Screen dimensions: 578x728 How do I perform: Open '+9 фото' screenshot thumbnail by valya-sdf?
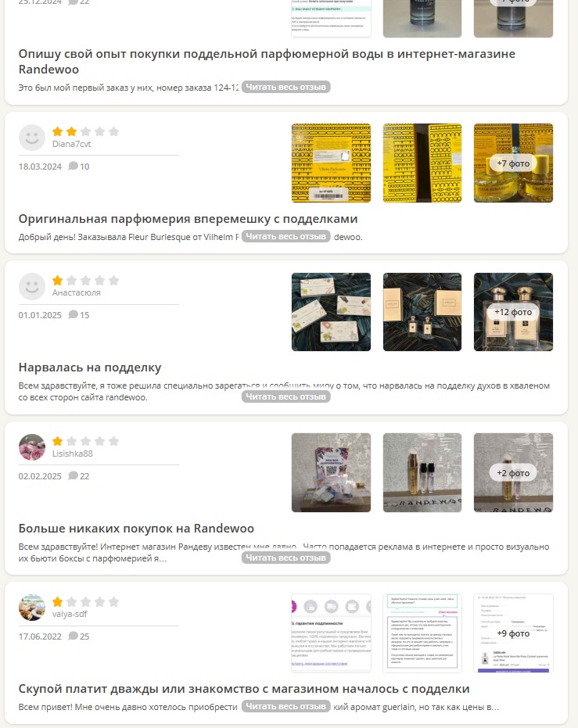tap(513, 633)
